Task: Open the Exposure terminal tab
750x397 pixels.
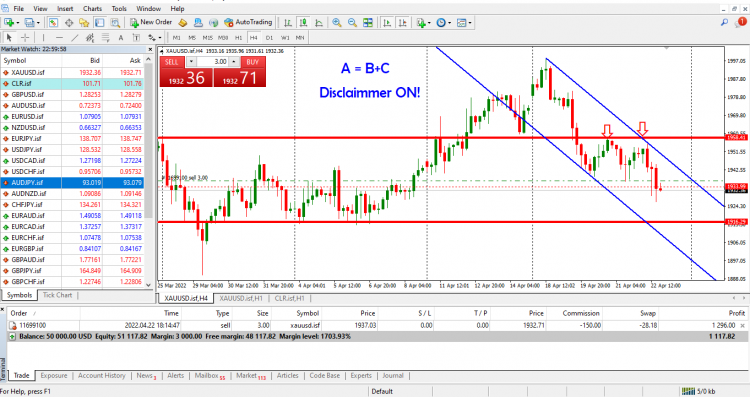Action: [x=54, y=375]
